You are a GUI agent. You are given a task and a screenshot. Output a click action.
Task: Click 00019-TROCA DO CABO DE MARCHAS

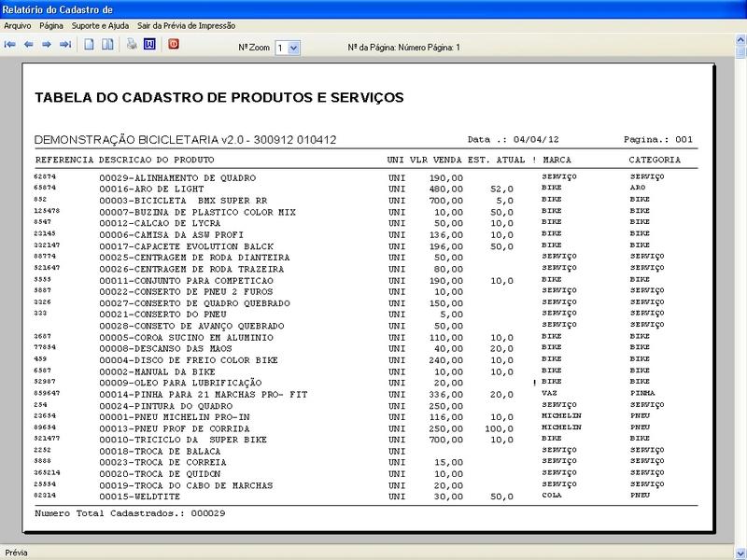coord(186,485)
